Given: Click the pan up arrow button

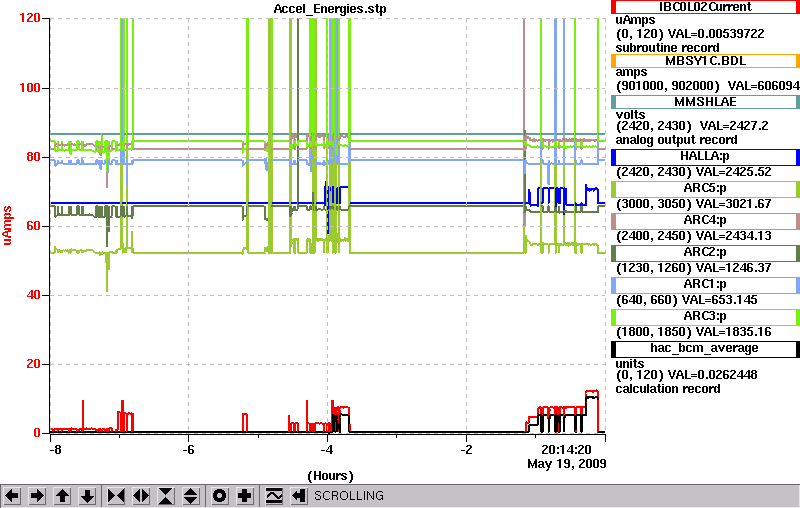Looking at the screenshot, I should pos(62,496).
